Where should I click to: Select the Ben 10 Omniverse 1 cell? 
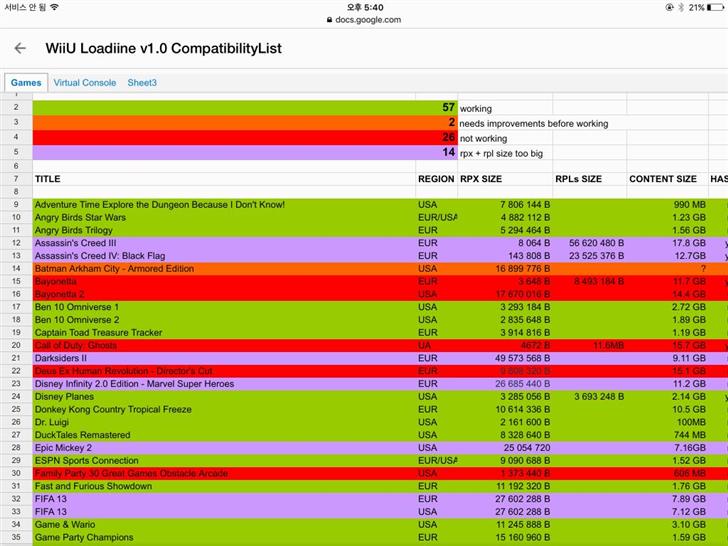coord(224,307)
